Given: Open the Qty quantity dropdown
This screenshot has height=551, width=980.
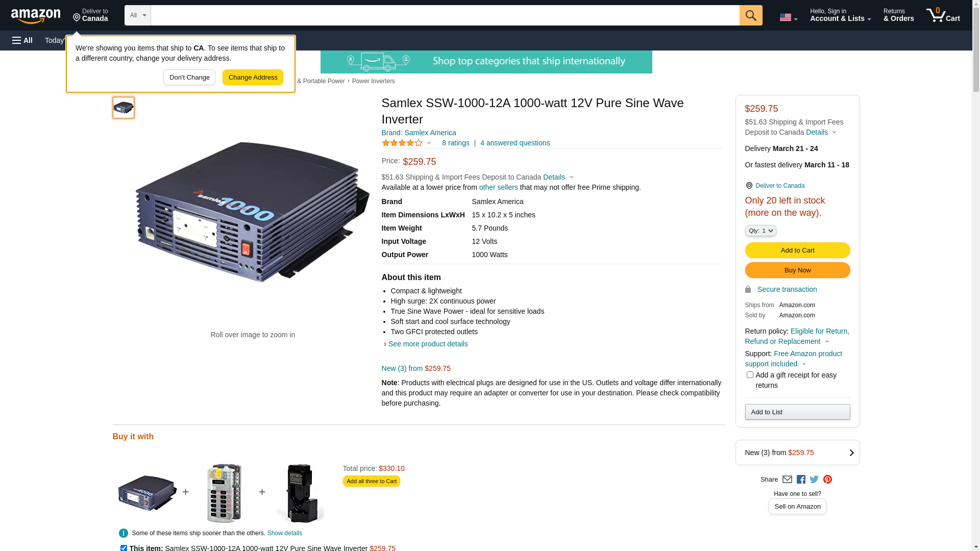Looking at the screenshot, I should (761, 231).
